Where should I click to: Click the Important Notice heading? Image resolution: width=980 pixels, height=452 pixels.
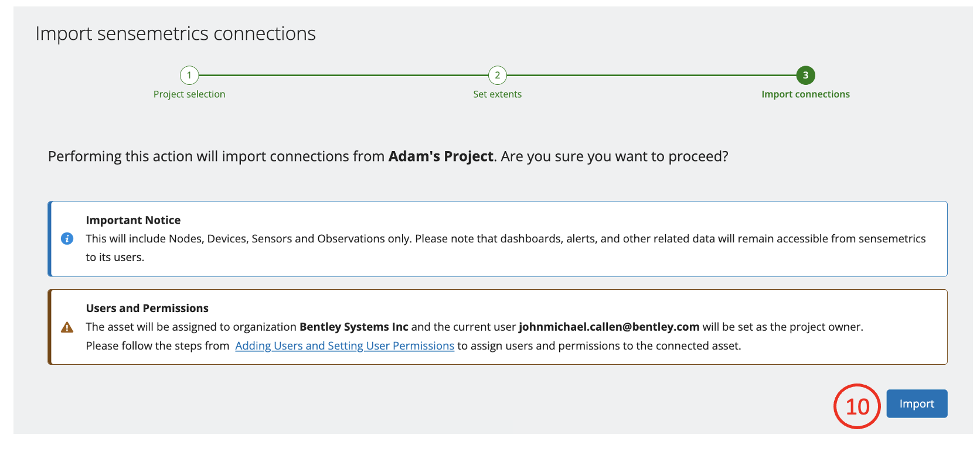[133, 220]
